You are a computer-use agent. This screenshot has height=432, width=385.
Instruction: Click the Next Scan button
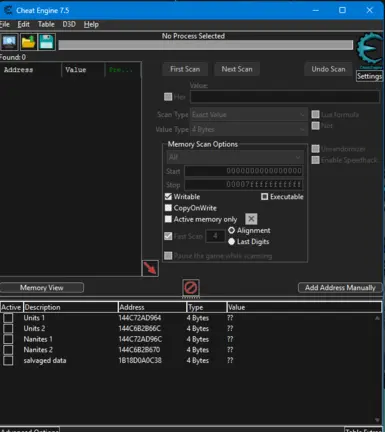coord(237,69)
